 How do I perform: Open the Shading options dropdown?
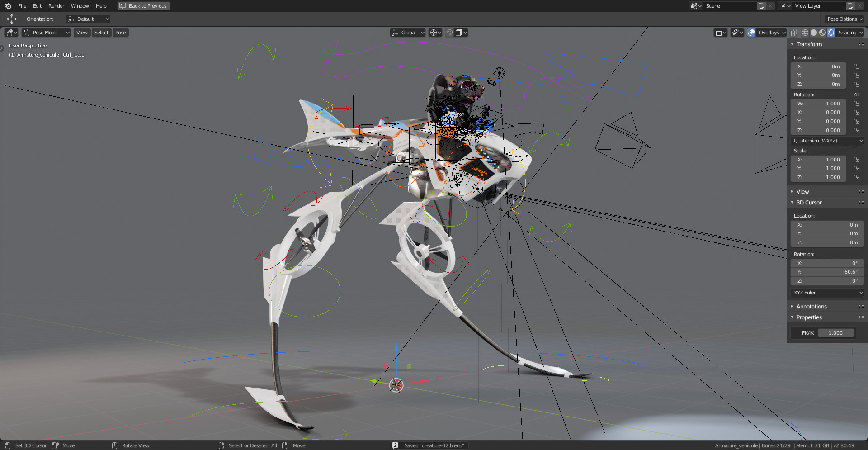(850, 33)
